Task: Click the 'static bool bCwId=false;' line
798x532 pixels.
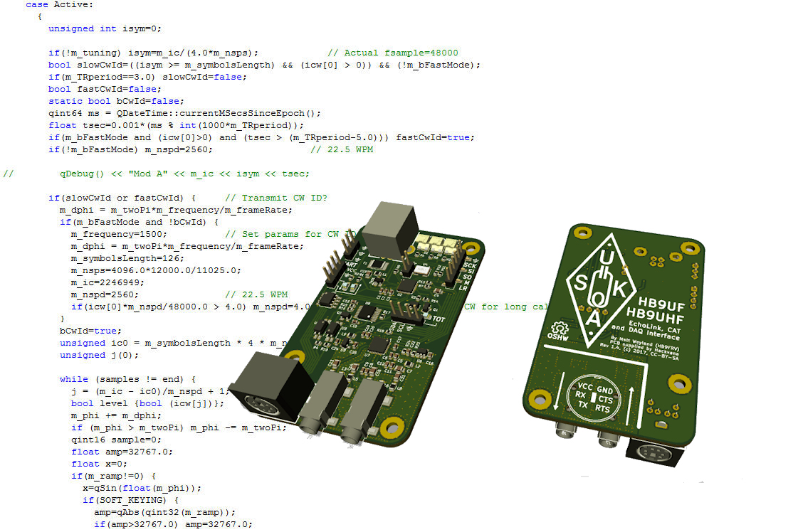Action: click(115, 101)
